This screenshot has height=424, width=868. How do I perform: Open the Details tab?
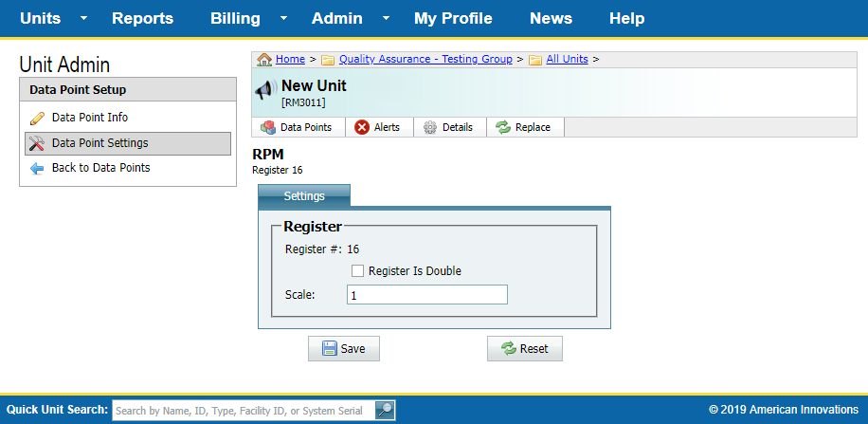(450, 127)
